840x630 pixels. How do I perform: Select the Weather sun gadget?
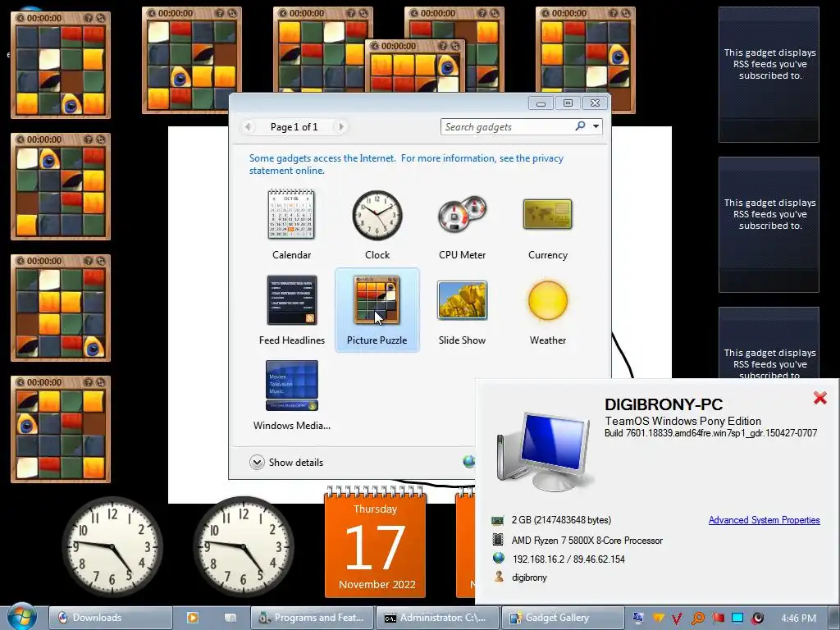(547, 300)
